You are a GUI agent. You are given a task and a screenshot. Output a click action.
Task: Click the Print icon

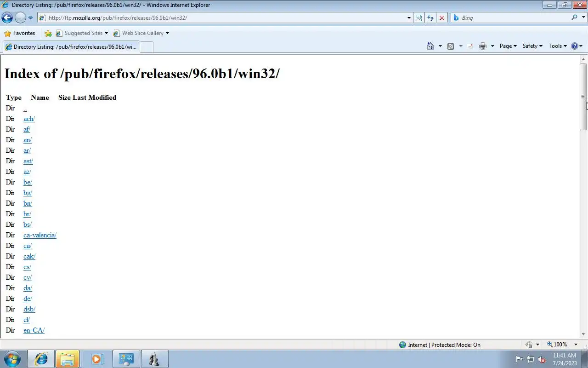click(x=482, y=46)
